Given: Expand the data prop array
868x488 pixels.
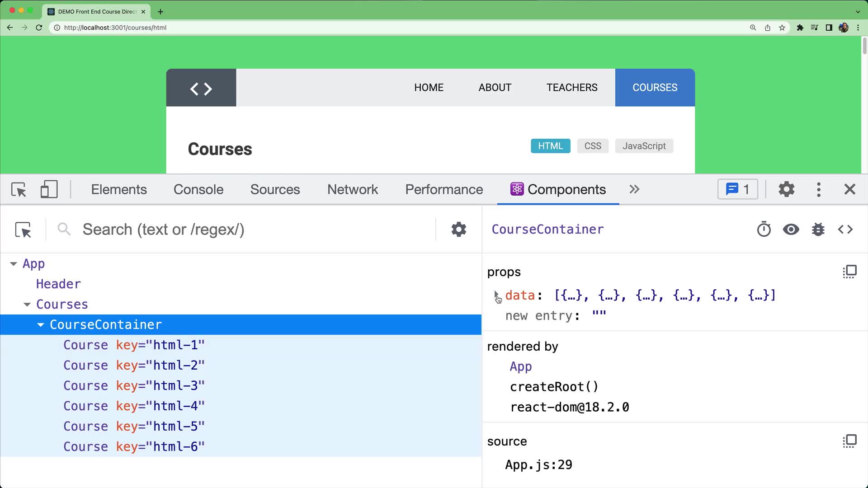Looking at the screenshot, I should coord(497,295).
